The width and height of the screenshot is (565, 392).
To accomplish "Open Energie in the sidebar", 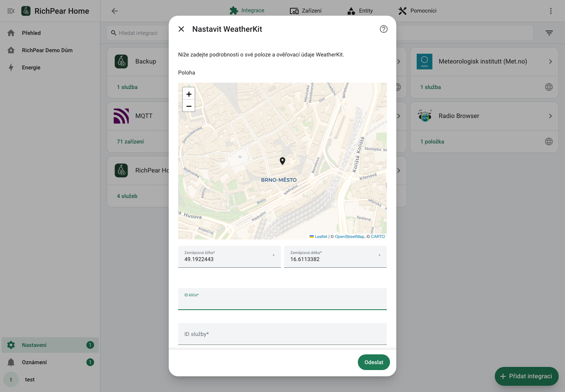I will point(50,67).
